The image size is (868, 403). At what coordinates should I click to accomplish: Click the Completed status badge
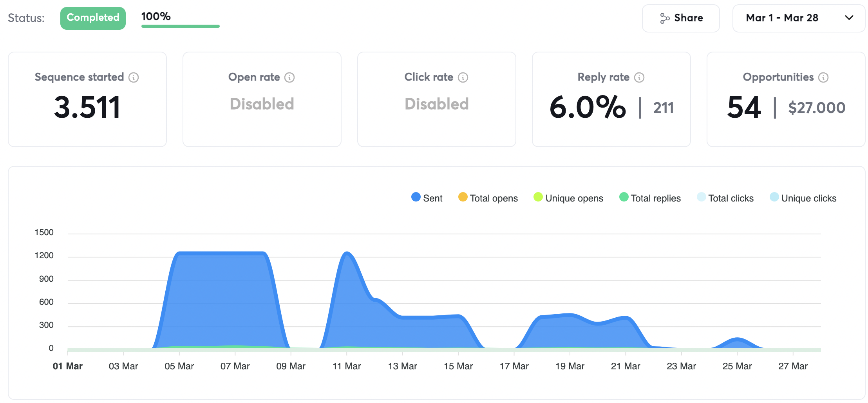93,18
